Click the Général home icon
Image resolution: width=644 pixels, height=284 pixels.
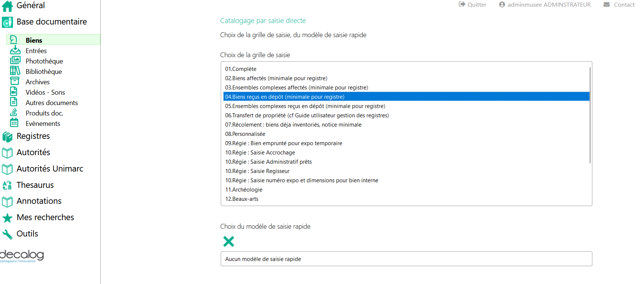pos(7,6)
